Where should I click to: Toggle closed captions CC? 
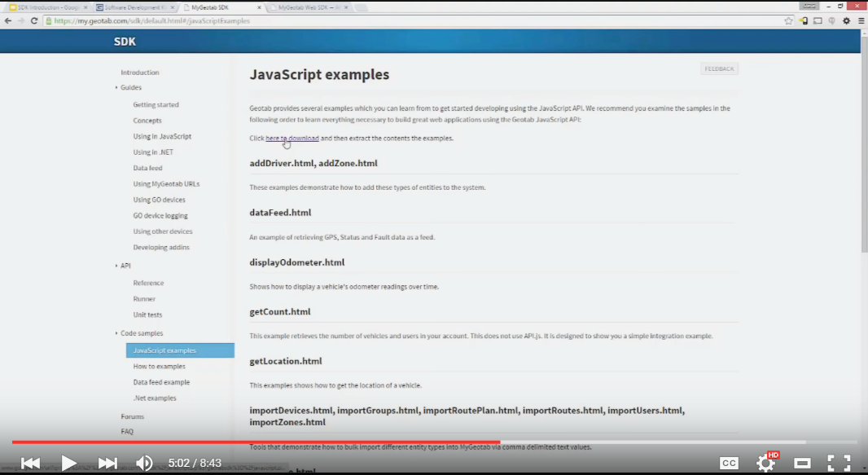(x=729, y=463)
